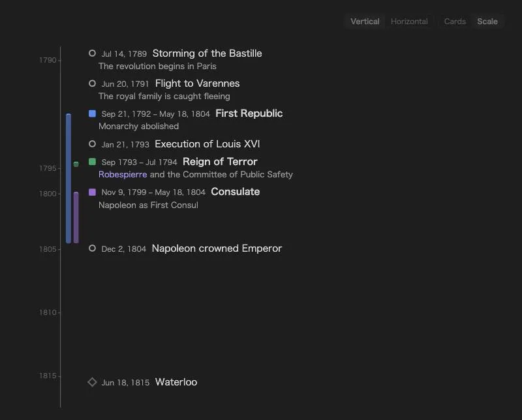This screenshot has height=420, width=522.
Task: Click the Storming of the Bastille title
Action: (x=207, y=53)
